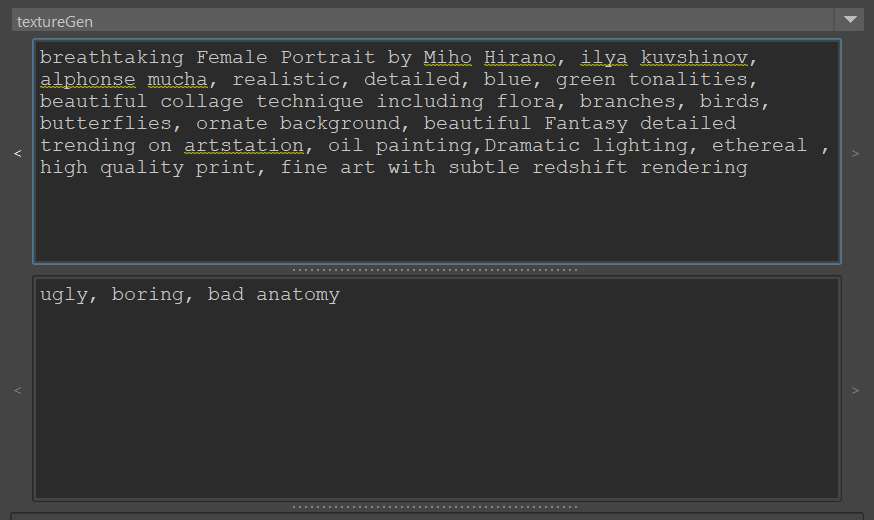Click the word "breathtaking" in the positive prompt
The height and width of the screenshot is (520, 874).
tap(111, 57)
